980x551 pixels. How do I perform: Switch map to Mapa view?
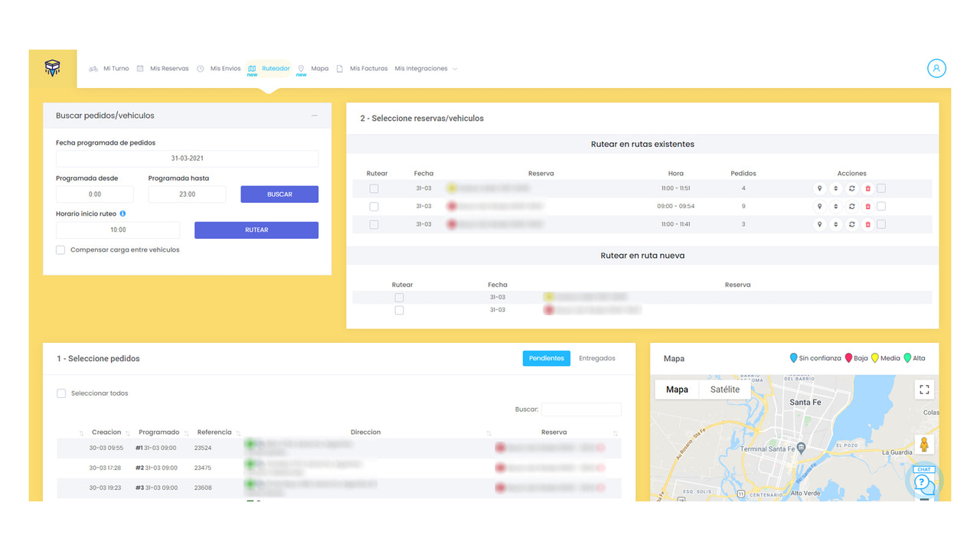click(677, 390)
